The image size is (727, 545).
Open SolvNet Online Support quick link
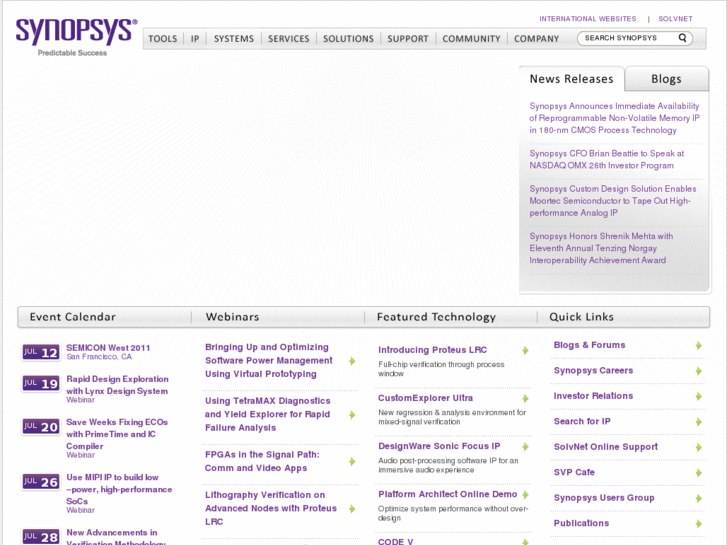tap(606, 447)
